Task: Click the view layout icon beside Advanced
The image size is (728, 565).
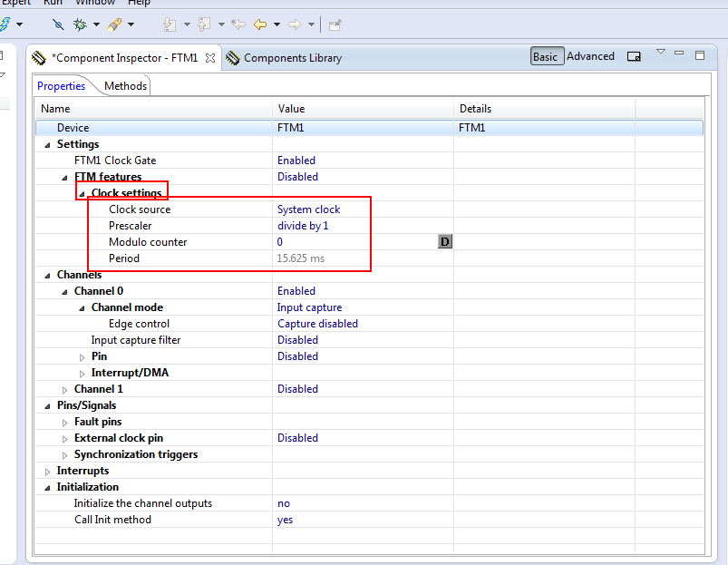Action: click(634, 56)
